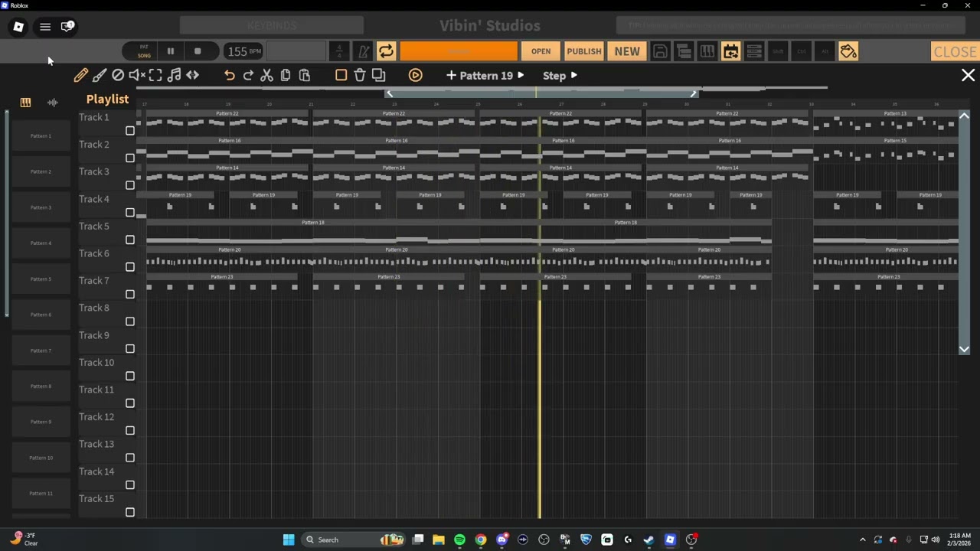Image resolution: width=980 pixels, height=551 pixels.
Task: Select the disable (circle-slash) tool
Action: point(118,75)
